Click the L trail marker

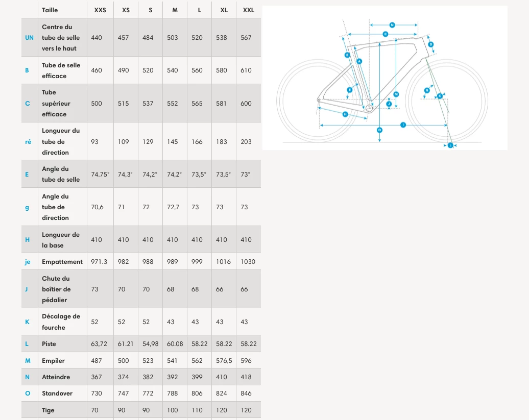point(450,145)
